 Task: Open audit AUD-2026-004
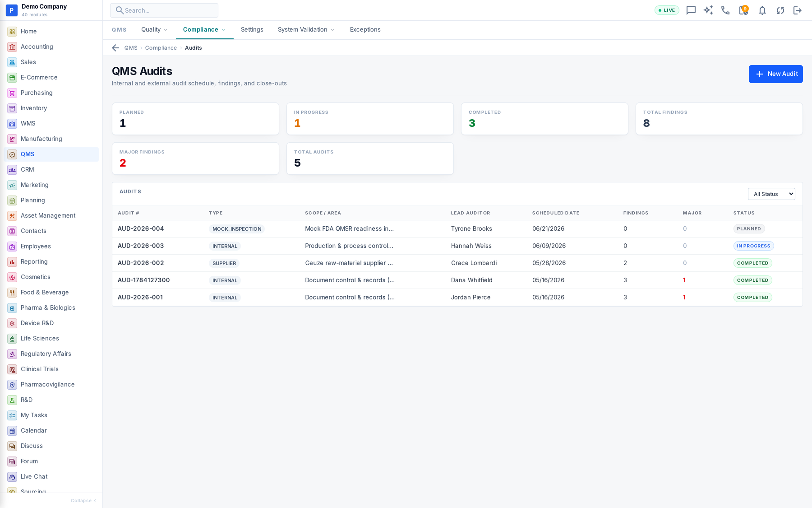point(141,229)
